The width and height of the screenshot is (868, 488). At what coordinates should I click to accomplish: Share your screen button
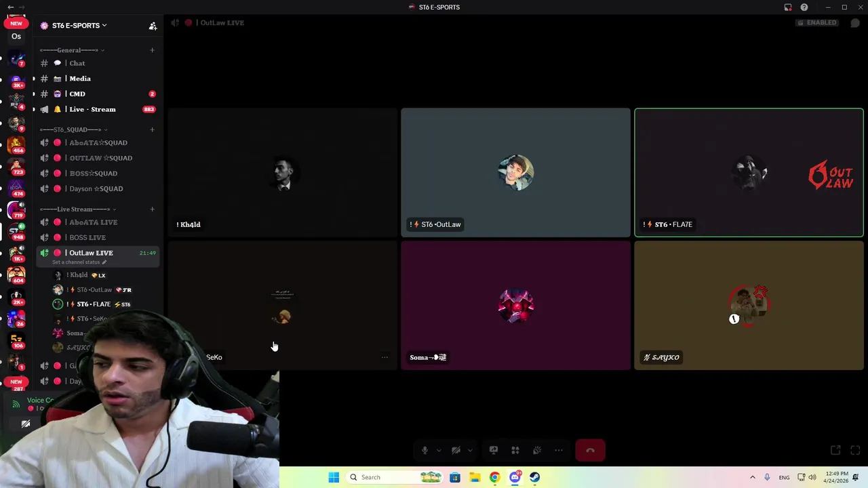pyautogui.click(x=494, y=450)
